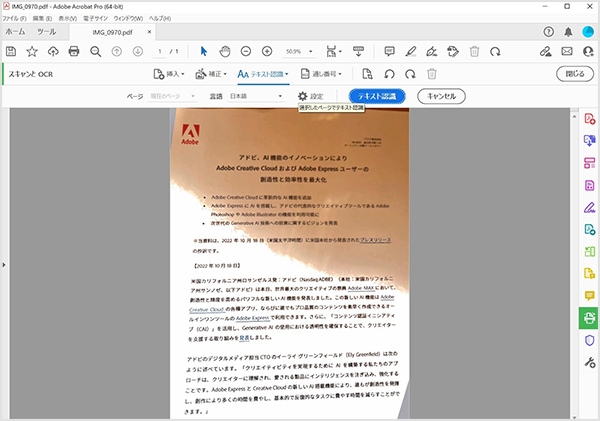
Task: Send file via envelope icon
Action: pyautogui.click(x=567, y=51)
